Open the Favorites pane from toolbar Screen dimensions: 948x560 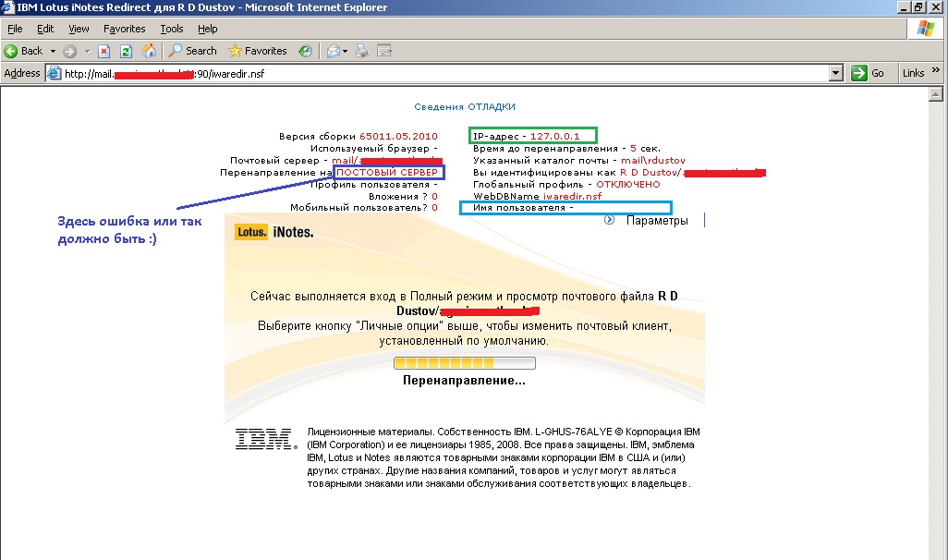tap(257, 51)
